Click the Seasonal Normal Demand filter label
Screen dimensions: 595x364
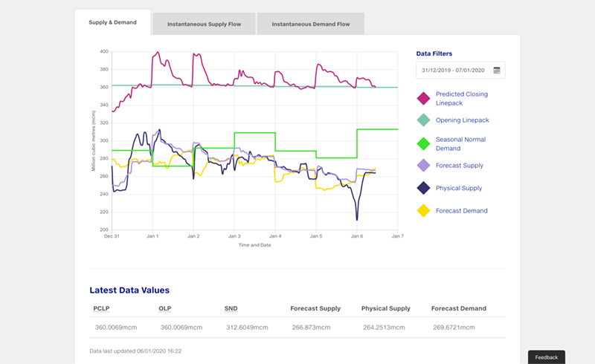tap(460, 143)
